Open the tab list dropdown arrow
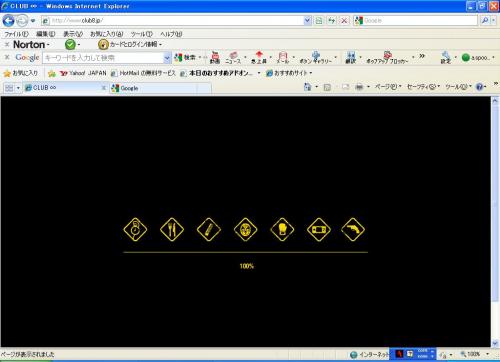The image size is (500, 362). tap(18, 88)
